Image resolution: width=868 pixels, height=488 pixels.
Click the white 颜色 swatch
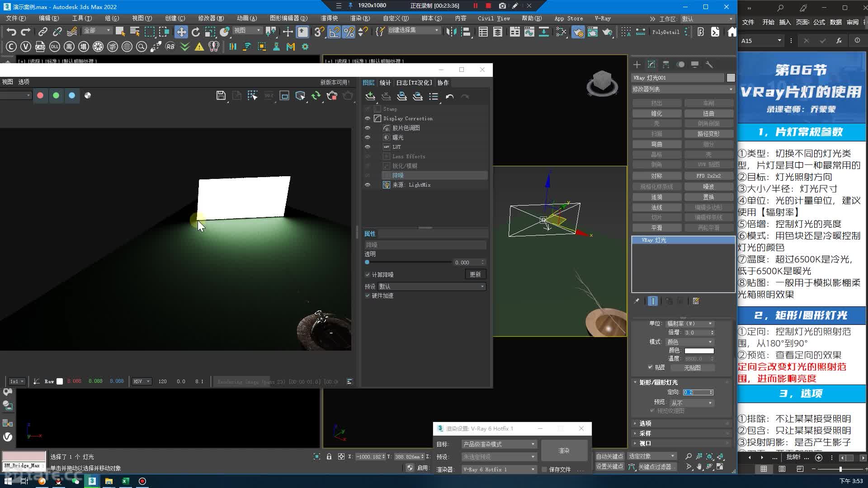click(699, 351)
